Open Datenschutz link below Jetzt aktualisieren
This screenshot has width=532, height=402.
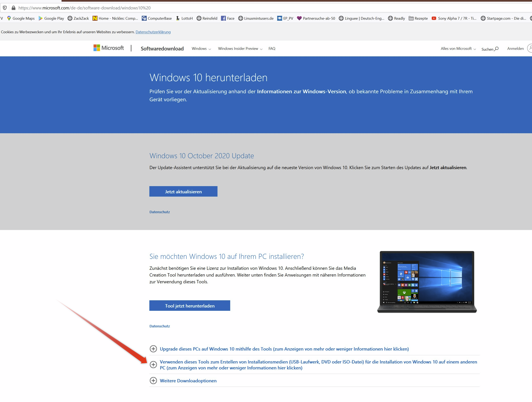click(159, 212)
